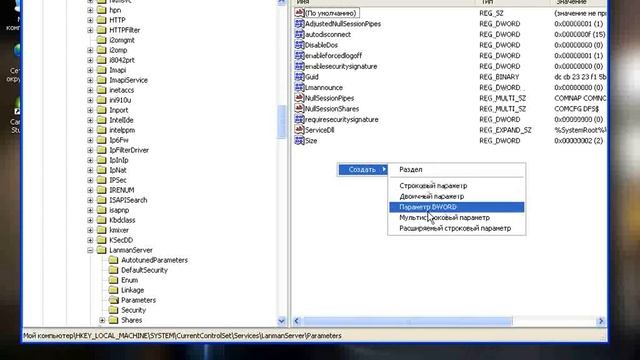Screen dimensions: 640x360
Task: Click the isapnp folder icon
Action: [x=102, y=210]
